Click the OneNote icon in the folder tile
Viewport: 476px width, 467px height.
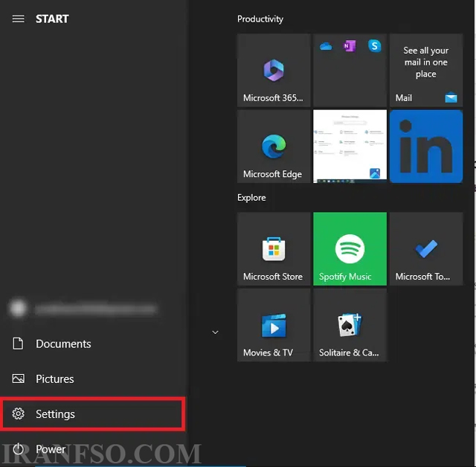[x=350, y=46]
